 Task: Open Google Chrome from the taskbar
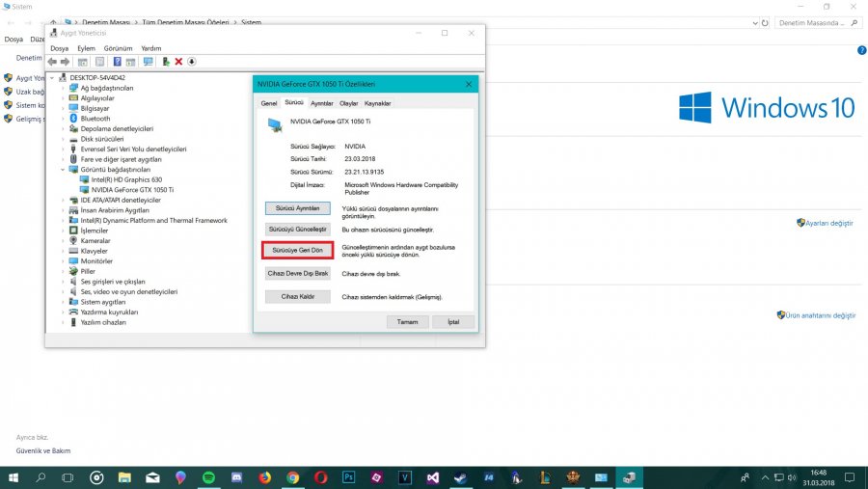pyautogui.click(x=293, y=477)
